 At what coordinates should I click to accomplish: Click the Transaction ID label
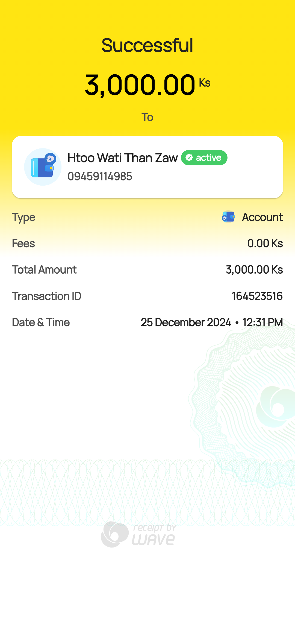tap(47, 296)
